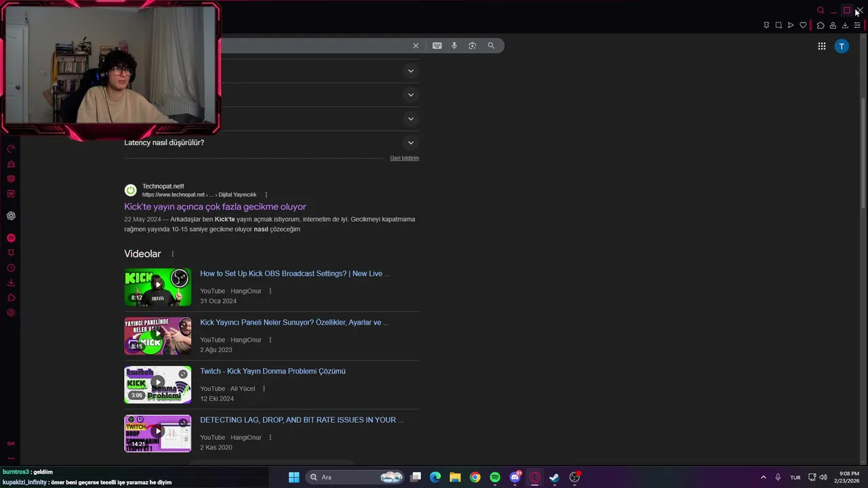Click the taskbar 'Ara' search box
This screenshot has width=868, height=488.
point(355,477)
